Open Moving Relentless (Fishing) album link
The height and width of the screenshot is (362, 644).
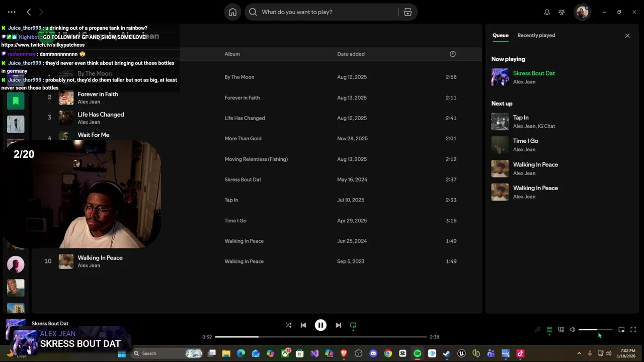256,159
